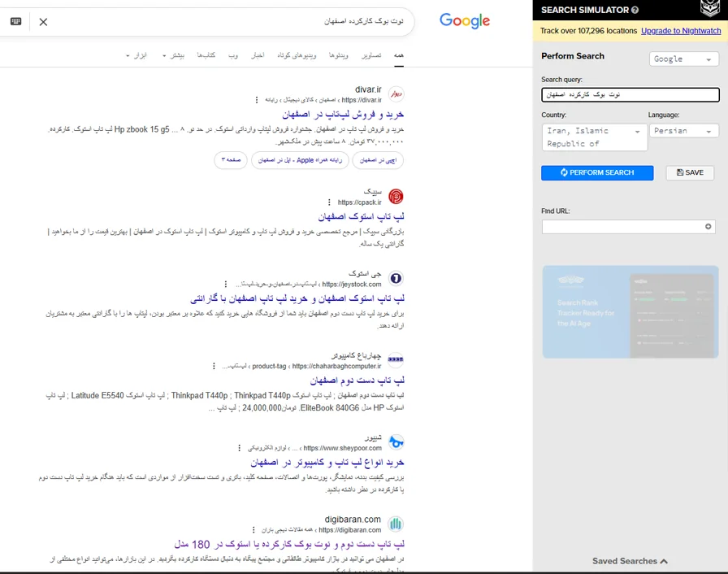
Task: Click the Google logo
Action: [x=464, y=21]
